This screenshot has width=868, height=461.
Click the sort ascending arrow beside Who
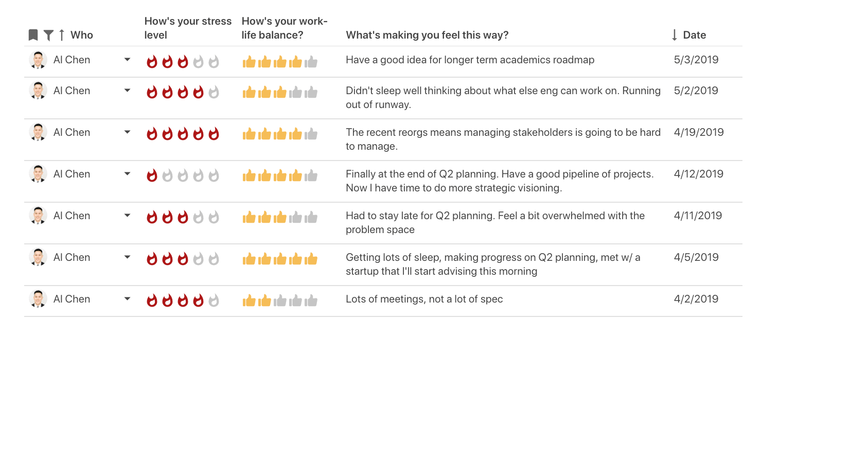point(62,35)
